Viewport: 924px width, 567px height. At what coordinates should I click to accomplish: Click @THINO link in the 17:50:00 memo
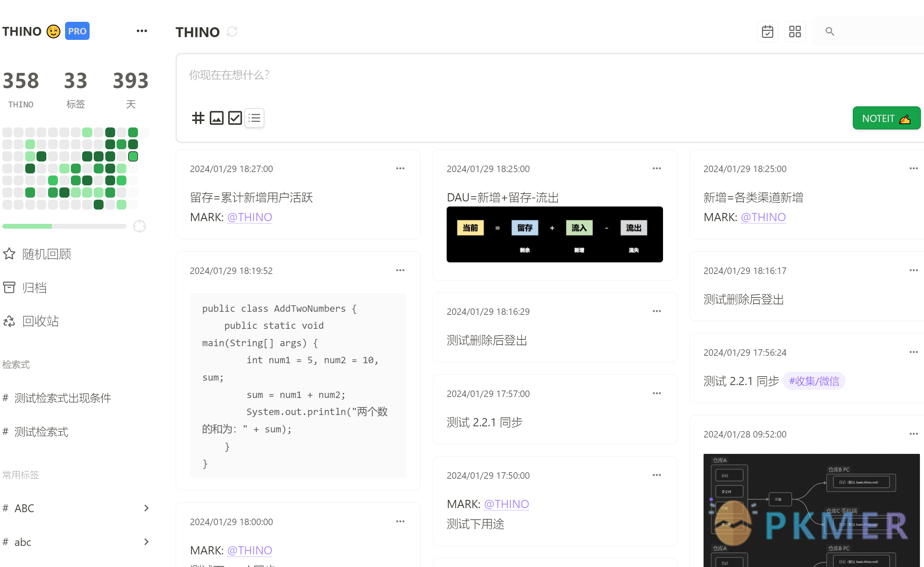[x=506, y=504]
